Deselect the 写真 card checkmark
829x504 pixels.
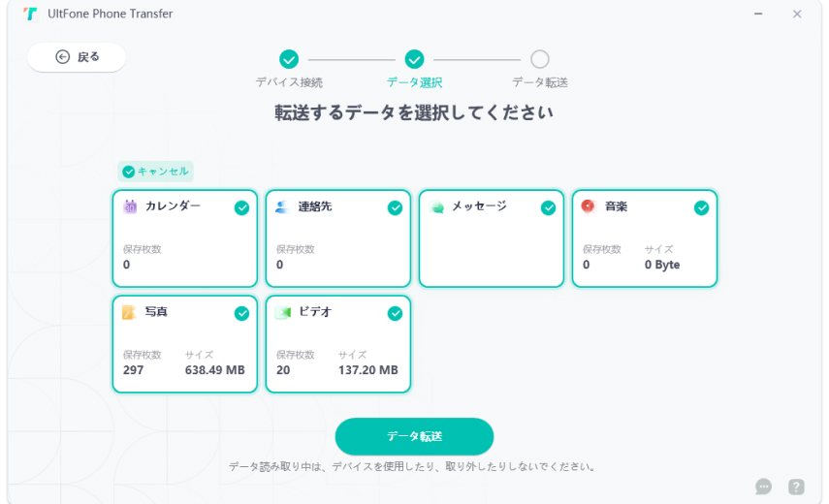[x=241, y=313]
